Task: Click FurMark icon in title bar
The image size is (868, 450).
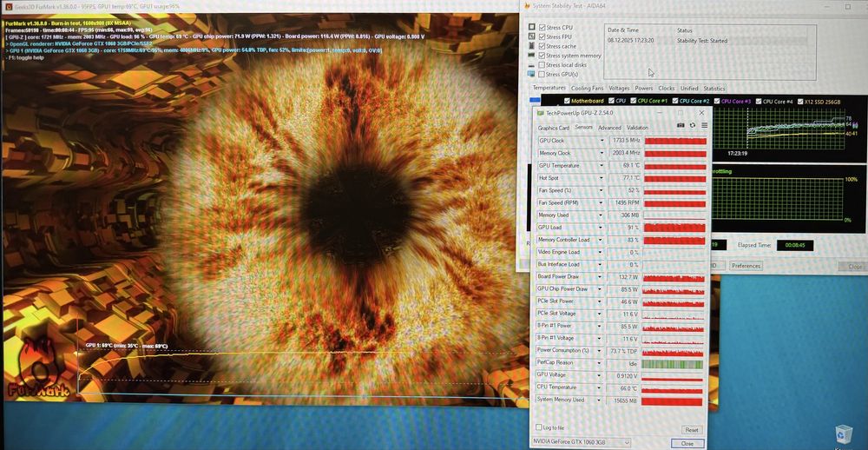Action: click(x=9, y=6)
